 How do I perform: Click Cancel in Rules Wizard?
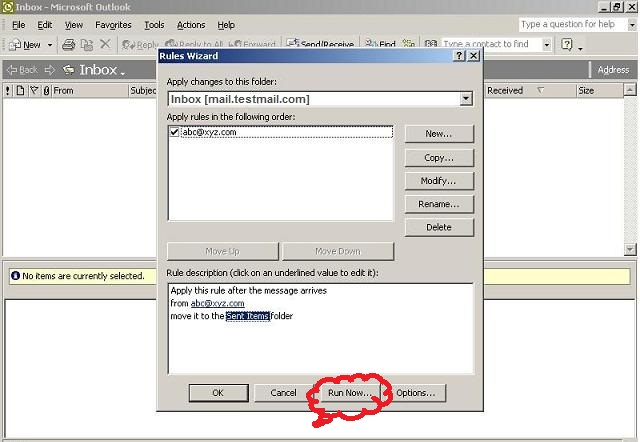[x=283, y=393]
